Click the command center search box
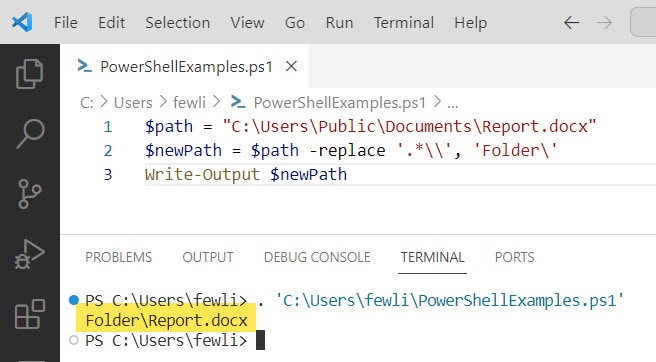Image resolution: width=656 pixels, height=362 pixels. click(x=643, y=23)
